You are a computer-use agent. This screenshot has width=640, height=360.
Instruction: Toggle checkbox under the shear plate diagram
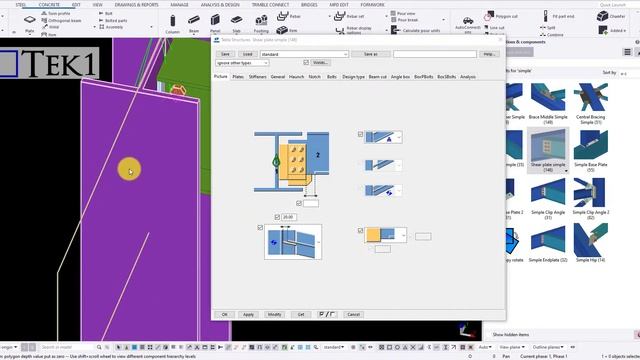tap(299, 203)
